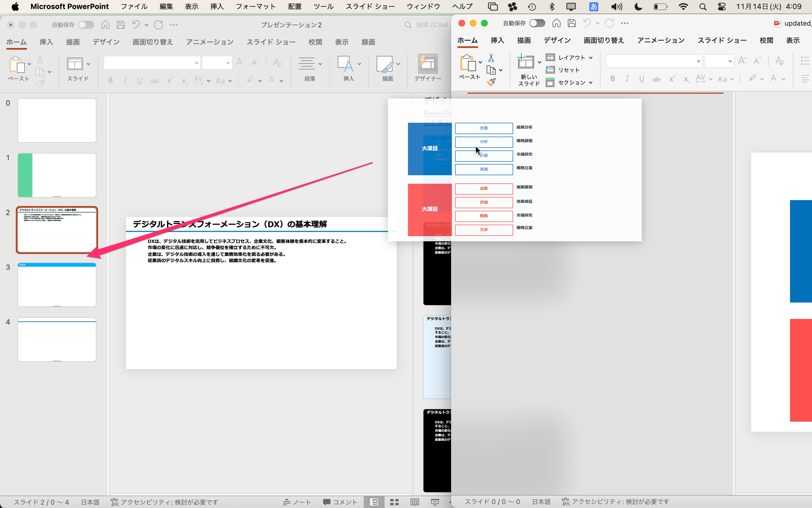Open font name combo box in プレゼンテーション2 window
This screenshot has height=508, width=812.
(152, 63)
